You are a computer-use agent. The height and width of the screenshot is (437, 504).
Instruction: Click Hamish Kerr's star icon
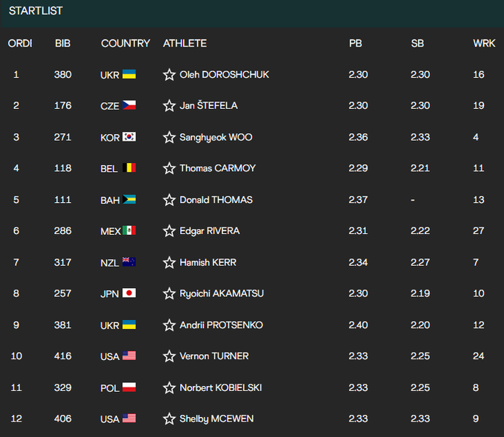pos(170,262)
